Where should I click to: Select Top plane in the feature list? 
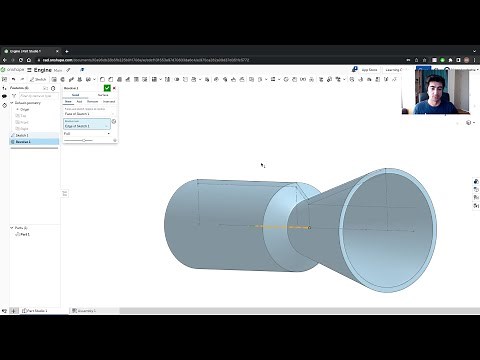tap(23, 116)
